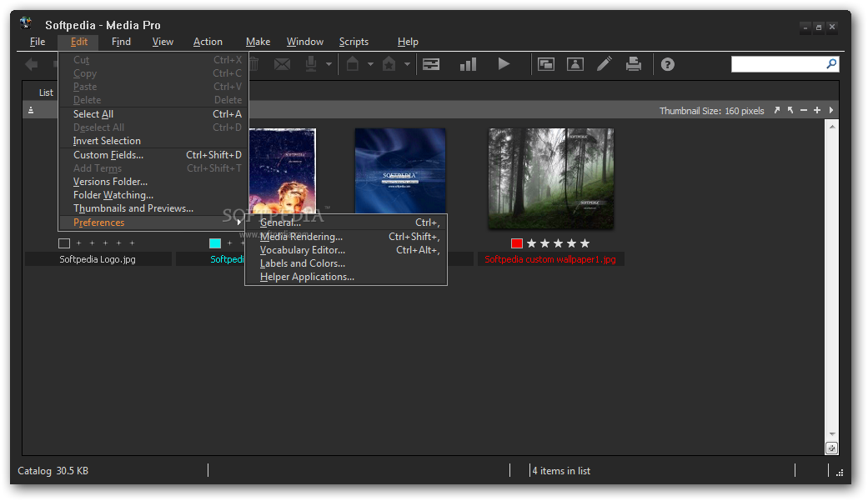Screen dimensions: 868x501
Task: Start slide show with the play icon
Action: (x=504, y=64)
